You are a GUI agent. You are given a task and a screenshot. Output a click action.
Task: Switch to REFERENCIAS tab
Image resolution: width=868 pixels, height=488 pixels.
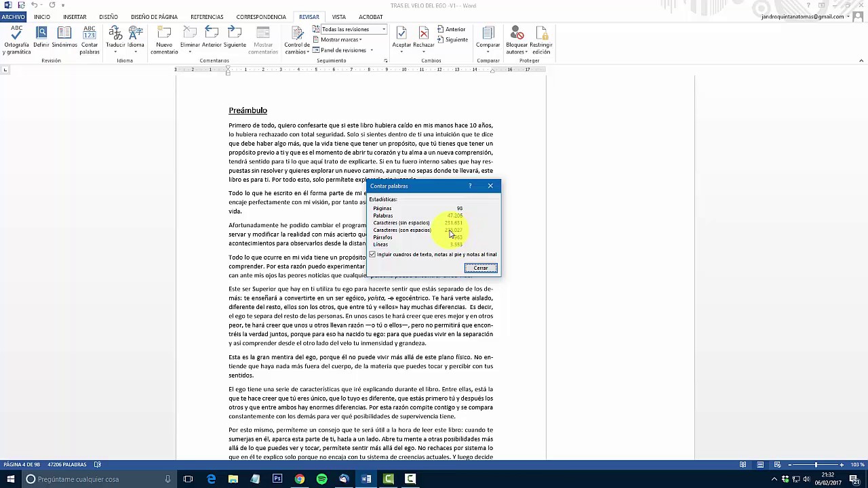(x=207, y=17)
